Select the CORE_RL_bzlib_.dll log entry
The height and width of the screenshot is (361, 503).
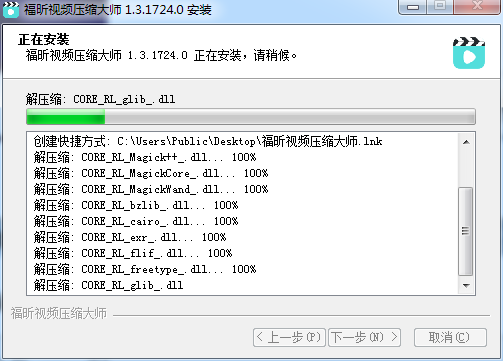tap(136, 205)
